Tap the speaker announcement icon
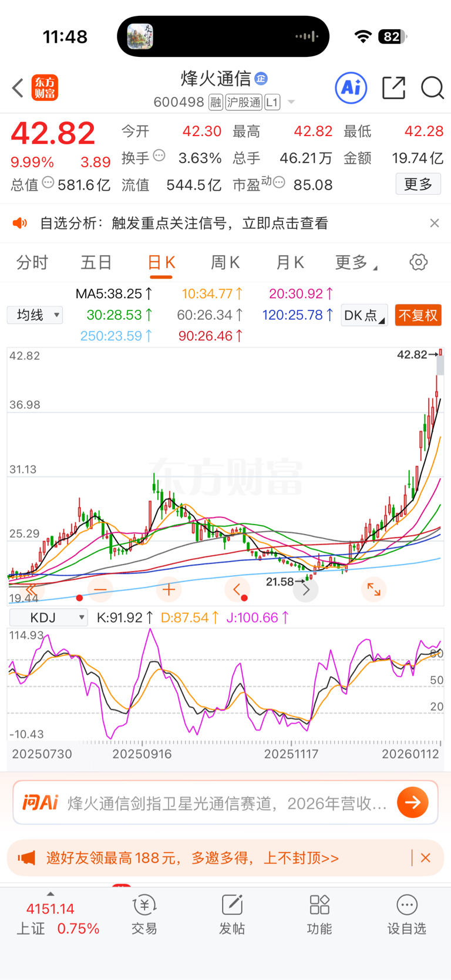 (x=20, y=223)
